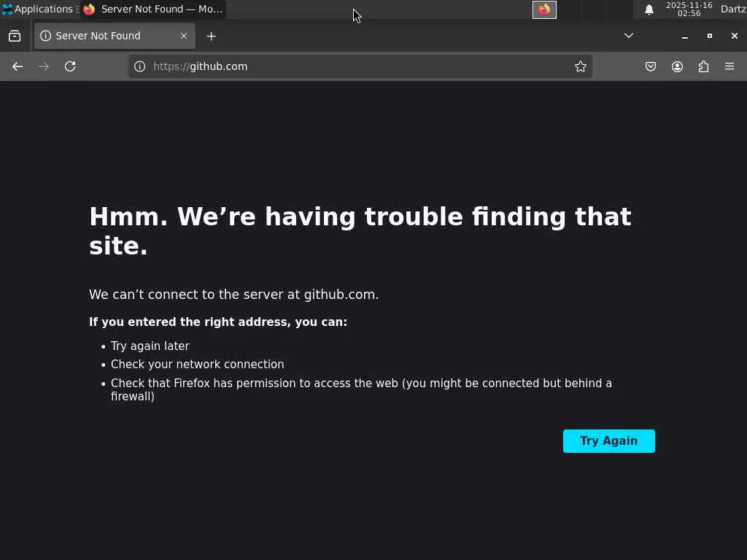Open the Firefox hamburger menu
Image resolution: width=747 pixels, height=560 pixels.
coord(729,66)
